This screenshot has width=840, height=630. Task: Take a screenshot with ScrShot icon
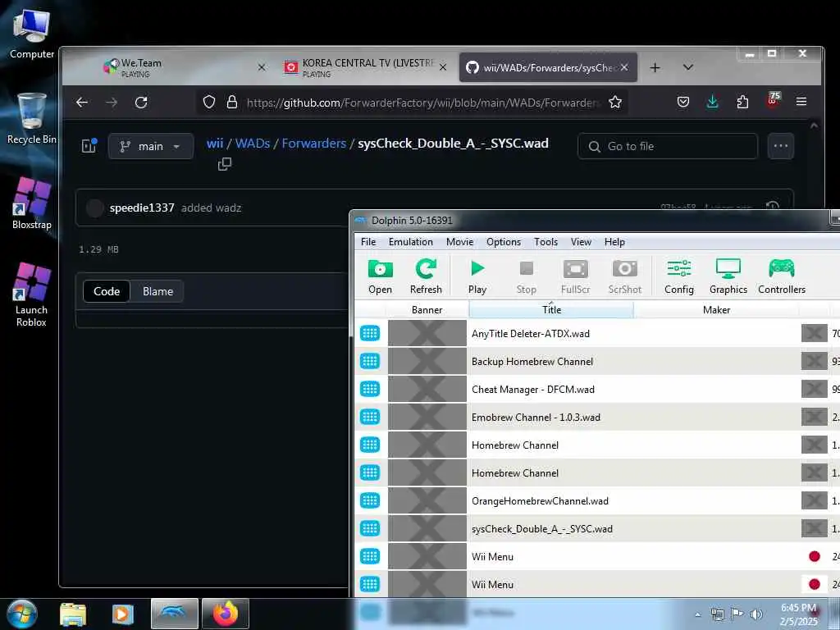pyautogui.click(x=624, y=276)
